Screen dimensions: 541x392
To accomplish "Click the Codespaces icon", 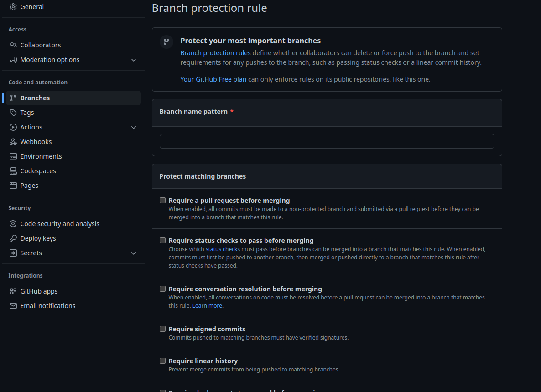I will (x=13, y=171).
